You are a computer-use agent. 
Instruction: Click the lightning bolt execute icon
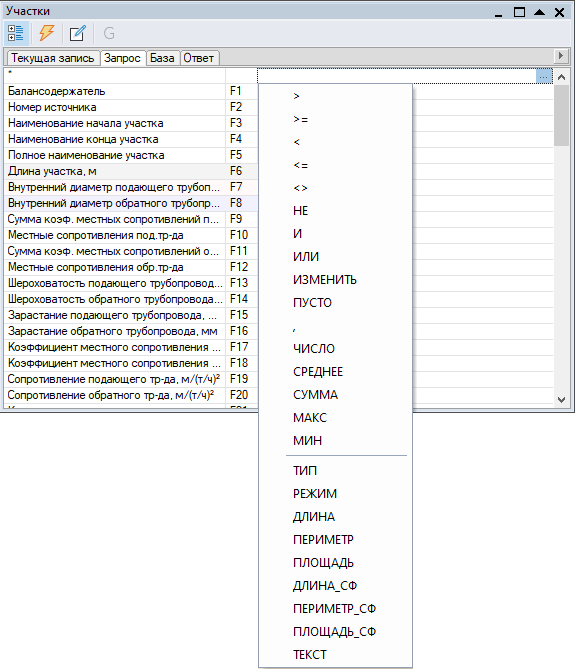click(47, 33)
